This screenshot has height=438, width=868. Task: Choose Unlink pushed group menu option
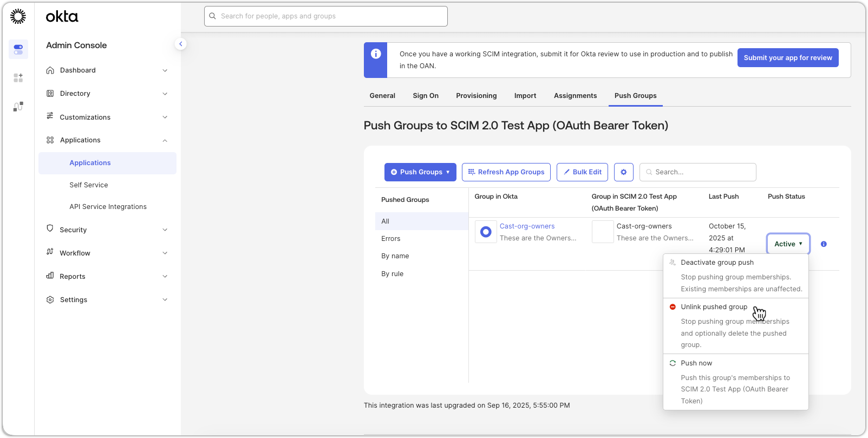point(736,326)
